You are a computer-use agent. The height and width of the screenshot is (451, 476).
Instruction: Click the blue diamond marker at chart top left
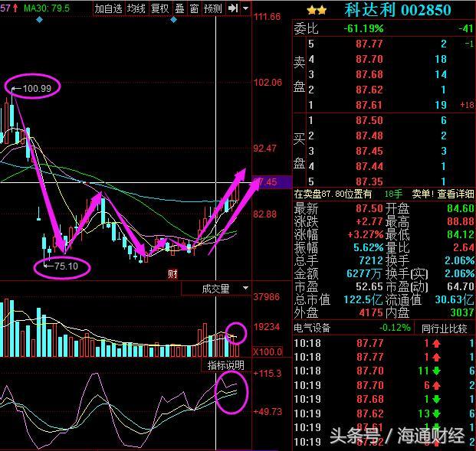click(40, 19)
